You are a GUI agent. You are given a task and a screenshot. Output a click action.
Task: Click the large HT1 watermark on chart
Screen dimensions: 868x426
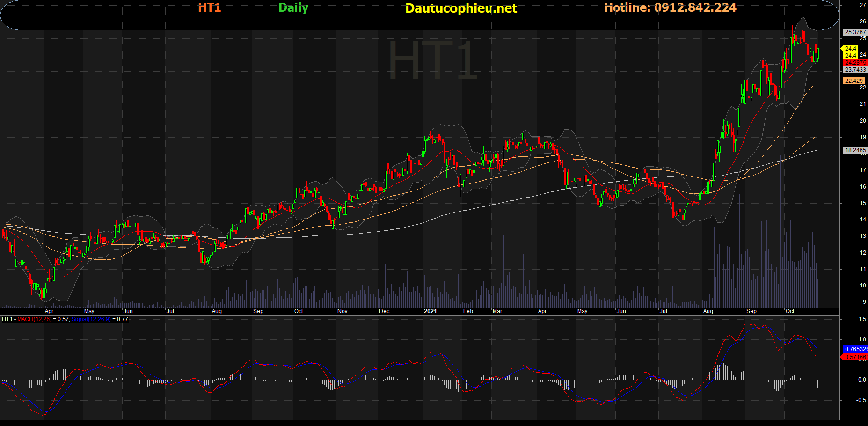point(433,60)
